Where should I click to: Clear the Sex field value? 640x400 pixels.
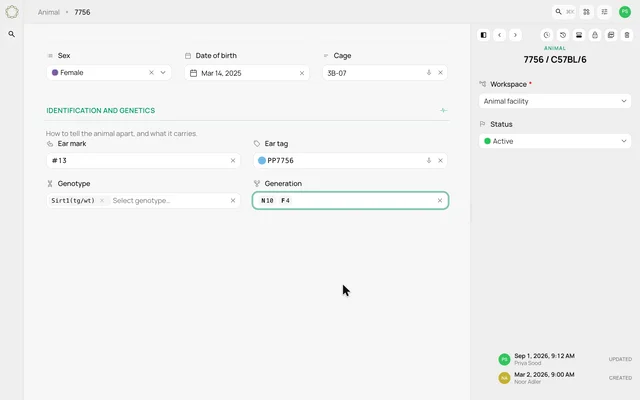(x=151, y=73)
